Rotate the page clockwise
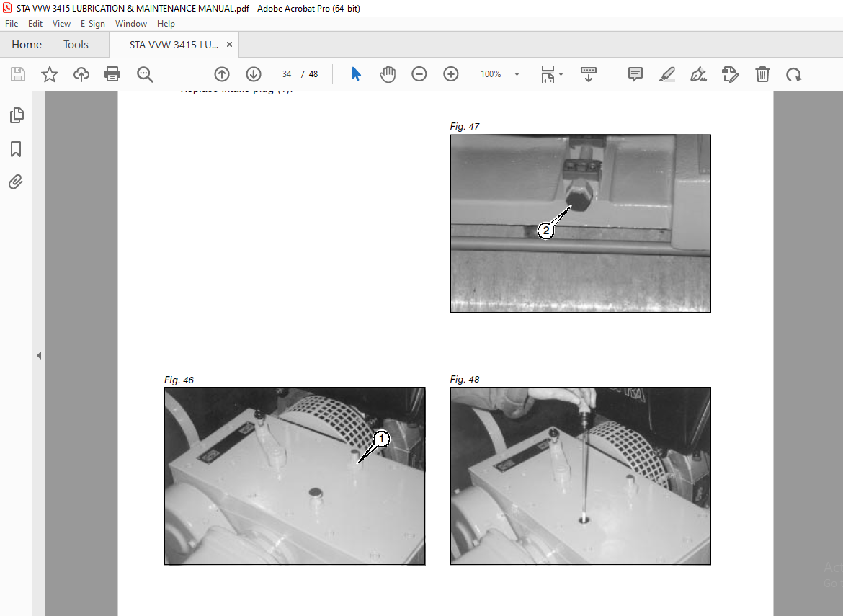The image size is (843, 616). click(x=793, y=74)
